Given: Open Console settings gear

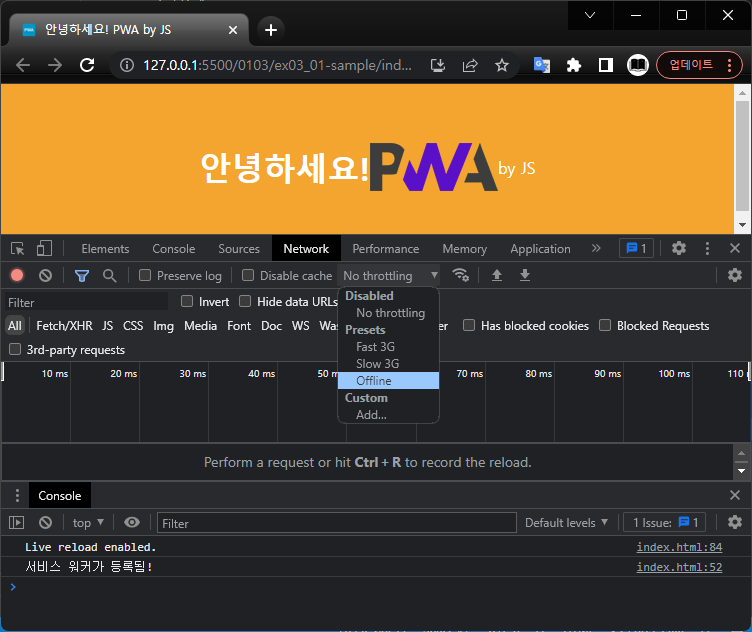Looking at the screenshot, I should (x=735, y=522).
